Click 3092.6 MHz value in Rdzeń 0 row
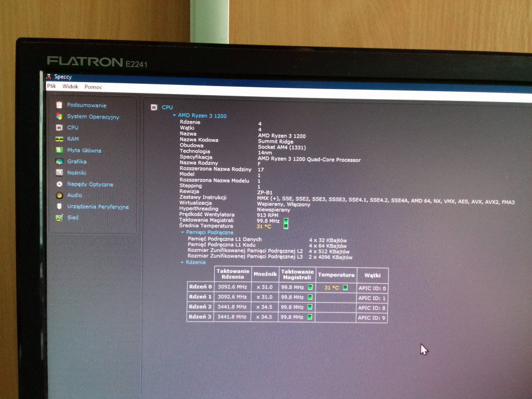This screenshot has height=399, width=532. [232, 287]
